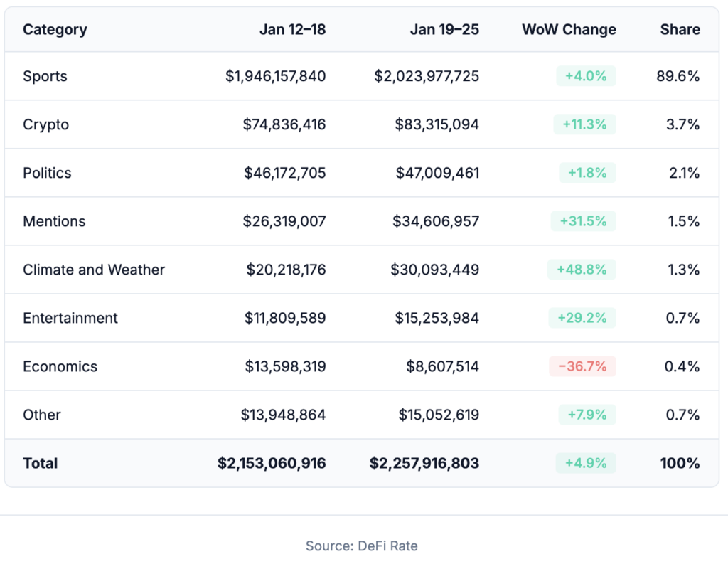Click the Crypto +11.3% change badge
The height and width of the screenshot is (564, 728).
click(x=584, y=124)
